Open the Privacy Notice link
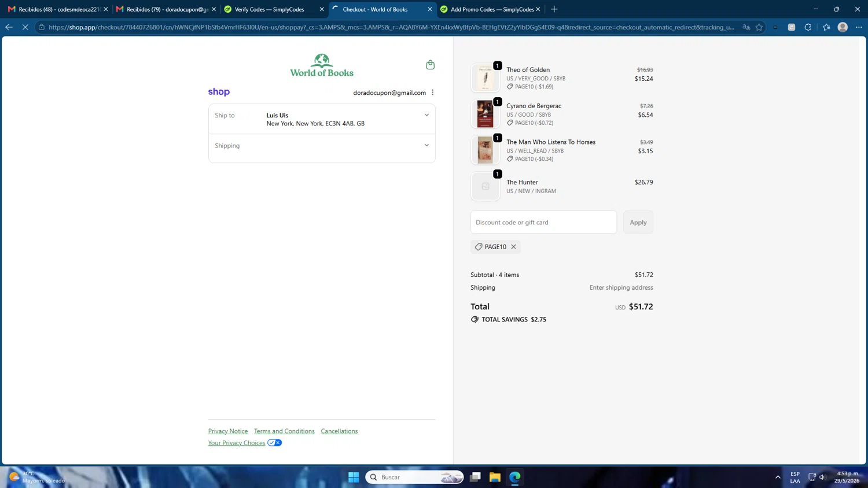The image size is (868, 488). click(x=228, y=431)
